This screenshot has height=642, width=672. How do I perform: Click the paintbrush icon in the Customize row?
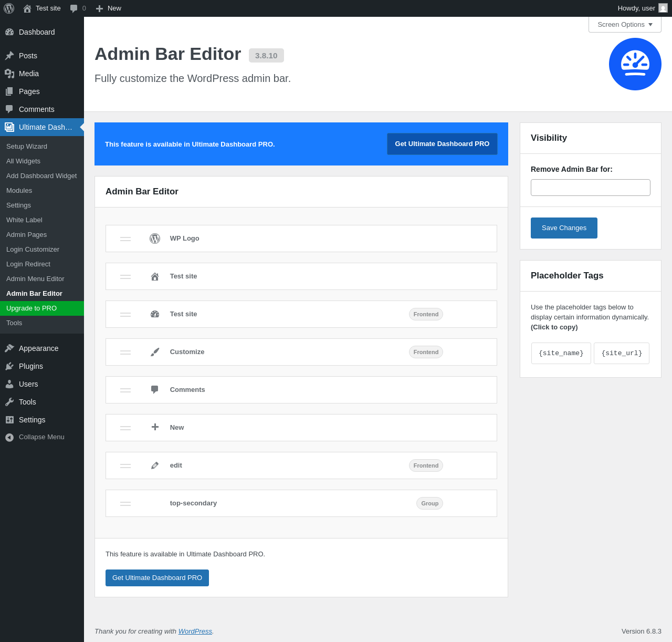[x=155, y=352]
